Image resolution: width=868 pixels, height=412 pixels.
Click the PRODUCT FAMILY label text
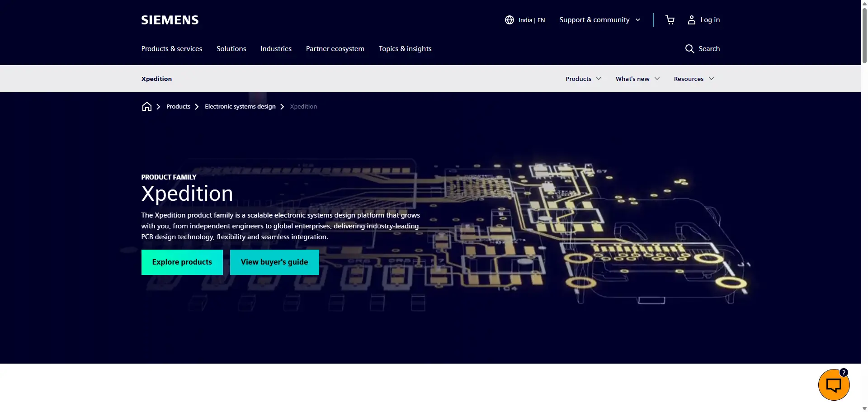tap(169, 177)
